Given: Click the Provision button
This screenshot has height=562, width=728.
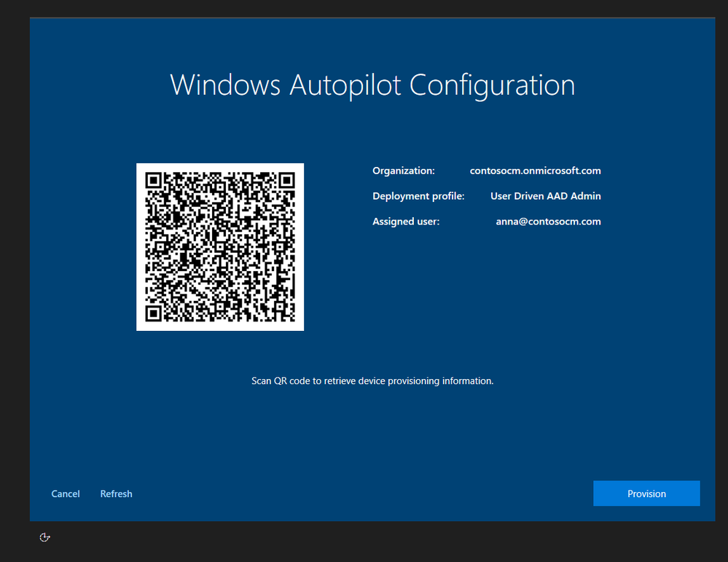Looking at the screenshot, I should tap(646, 493).
